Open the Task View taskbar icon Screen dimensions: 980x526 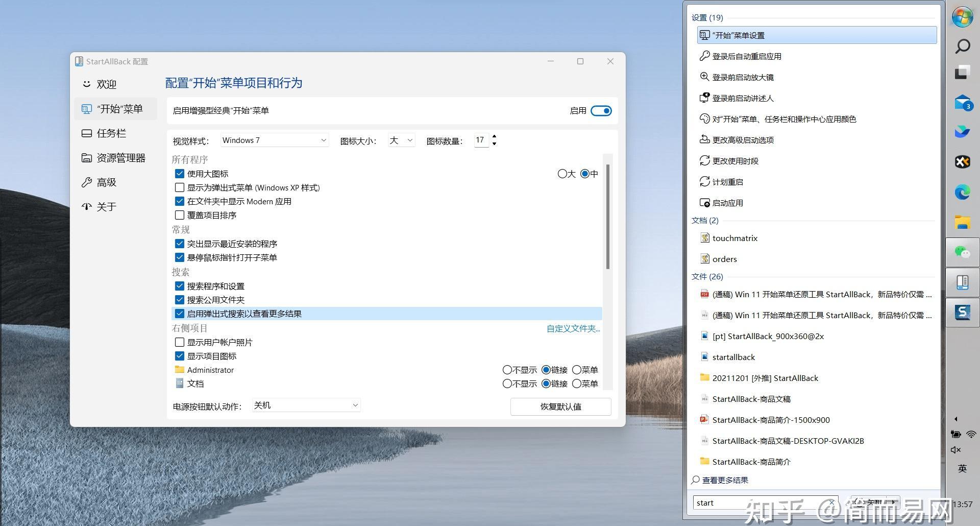(962, 73)
